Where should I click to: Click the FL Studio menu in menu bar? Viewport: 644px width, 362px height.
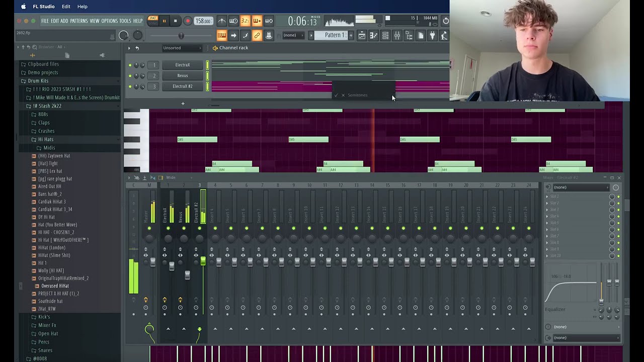tap(44, 7)
